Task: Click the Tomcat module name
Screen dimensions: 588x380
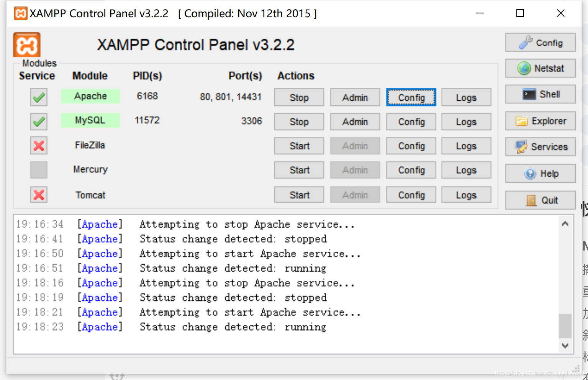Action: [x=90, y=195]
